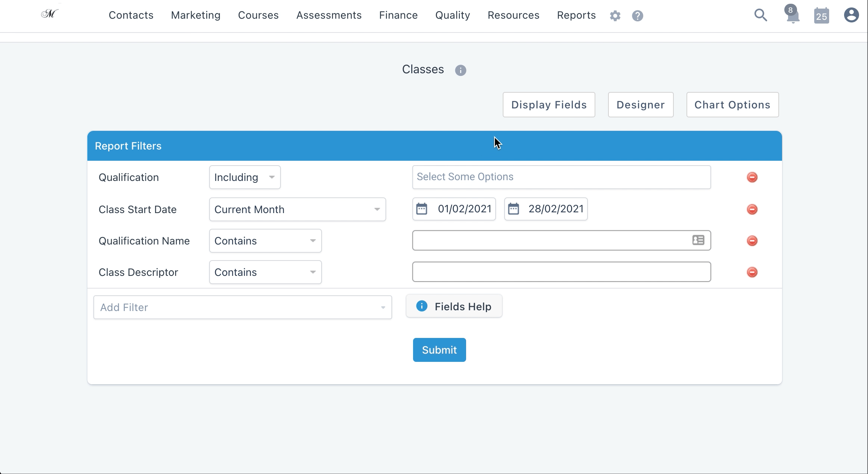
Task: Open the Qualification Name Contains dropdown
Action: (x=265, y=241)
